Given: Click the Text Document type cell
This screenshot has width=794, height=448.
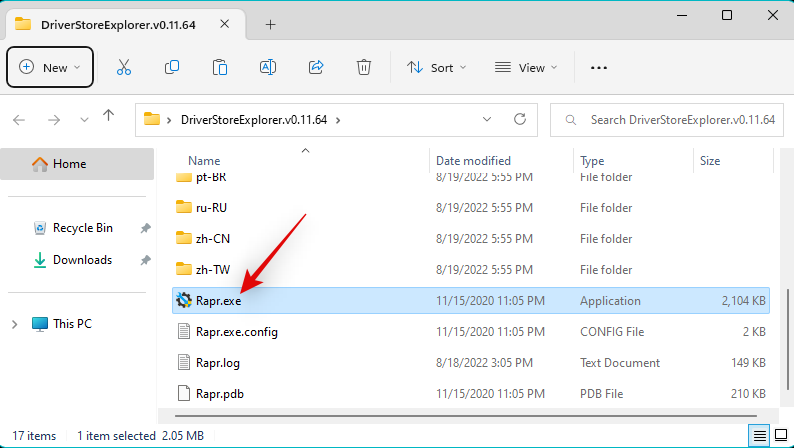Looking at the screenshot, I should tap(620, 363).
